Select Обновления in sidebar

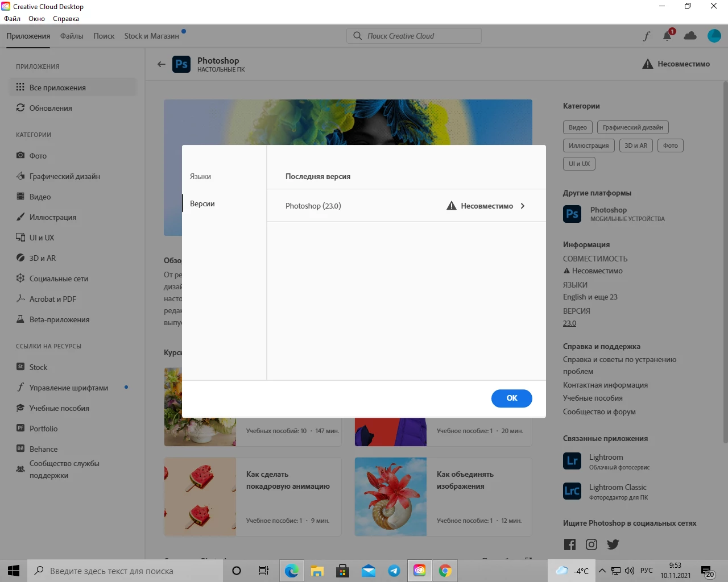(x=73, y=108)
